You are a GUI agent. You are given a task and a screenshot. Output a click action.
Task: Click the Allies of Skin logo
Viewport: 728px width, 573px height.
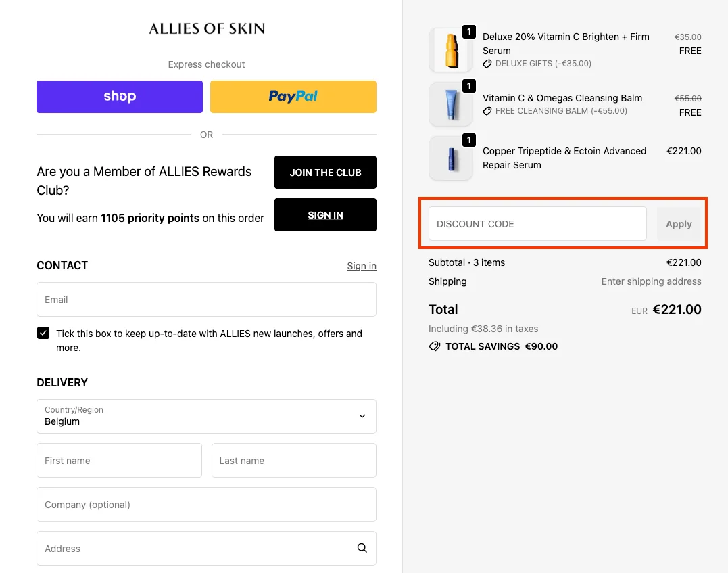[207, 28]
